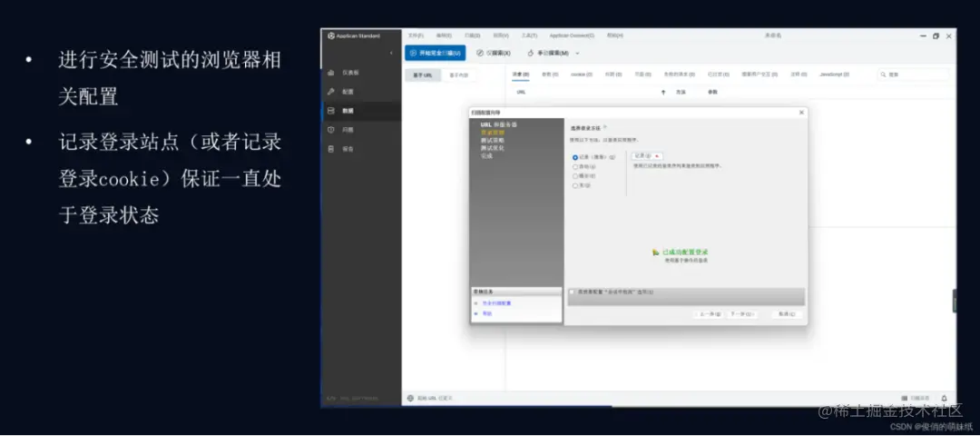Open the 帮助(H) menu
The width and height of the screenshot is (980, 436).
pyautogui.click(x=615, y=35)
